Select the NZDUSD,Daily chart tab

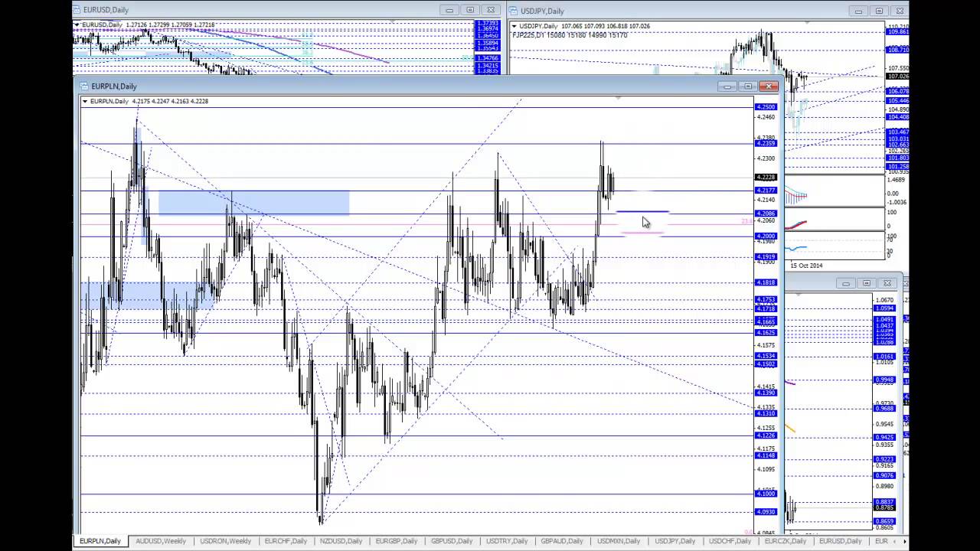(x=342, y=541)
